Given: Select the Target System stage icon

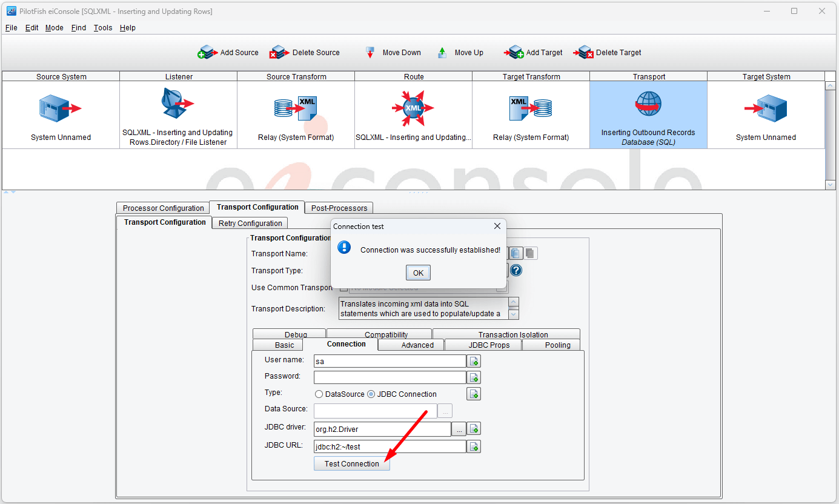Looking at the screenshot, I should tap(766, 108).
